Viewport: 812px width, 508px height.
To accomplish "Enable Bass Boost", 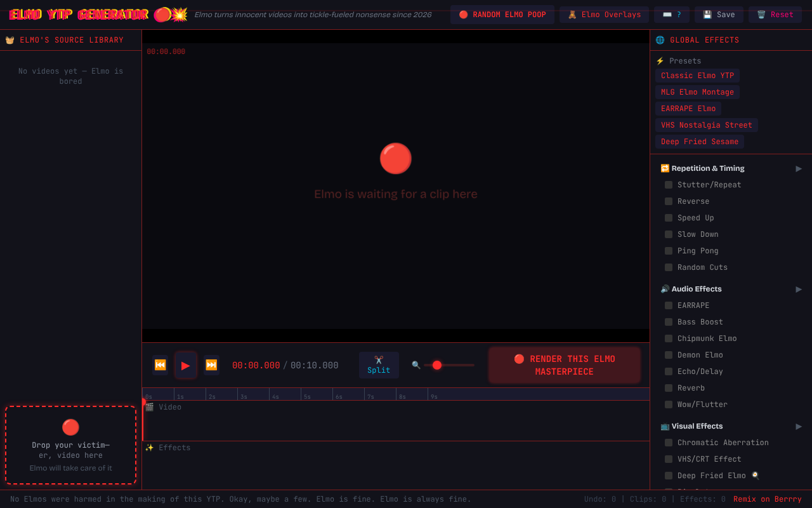I will 669,322.
